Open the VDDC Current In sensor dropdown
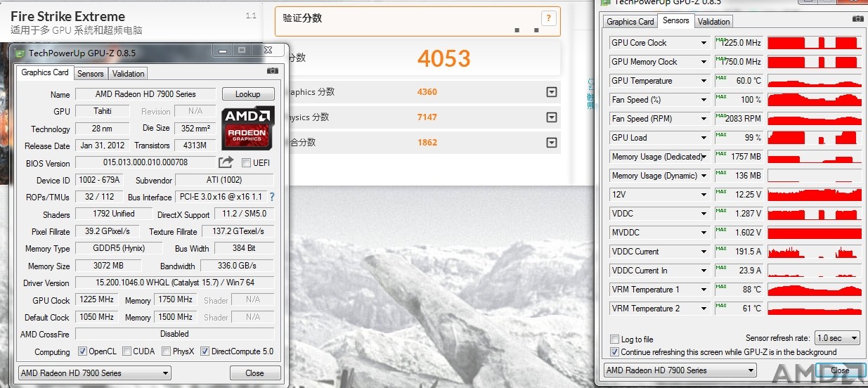This screenshot has width=868, height=388. tap(704, 271)
